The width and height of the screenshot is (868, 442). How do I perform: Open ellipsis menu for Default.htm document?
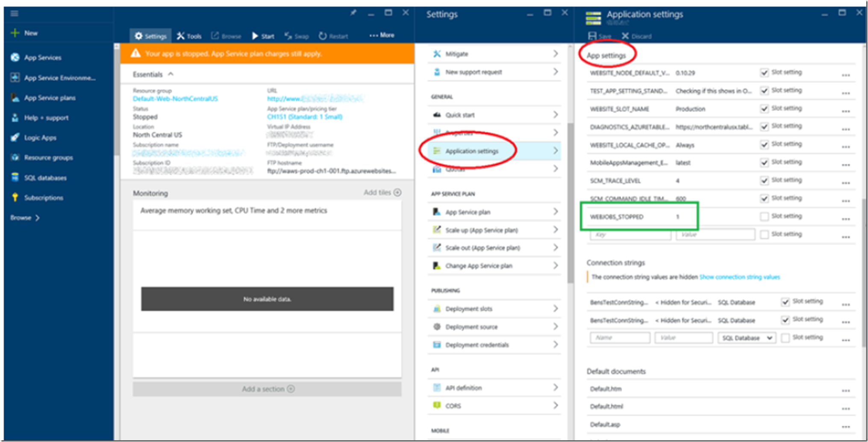(846, 391)
